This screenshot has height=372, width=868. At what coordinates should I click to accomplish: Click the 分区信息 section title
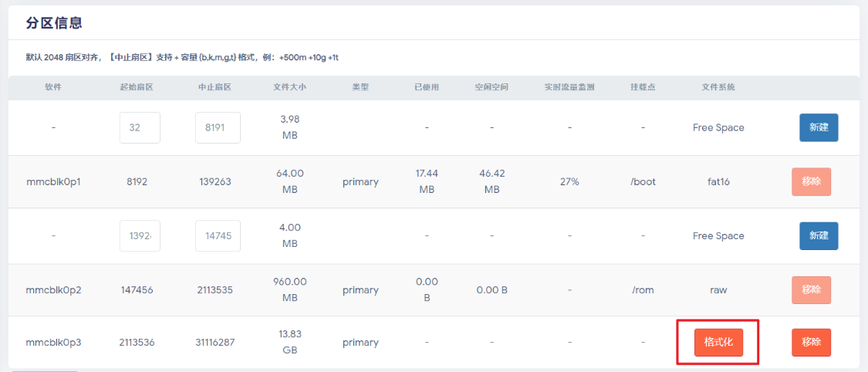(x=54, y=23)
